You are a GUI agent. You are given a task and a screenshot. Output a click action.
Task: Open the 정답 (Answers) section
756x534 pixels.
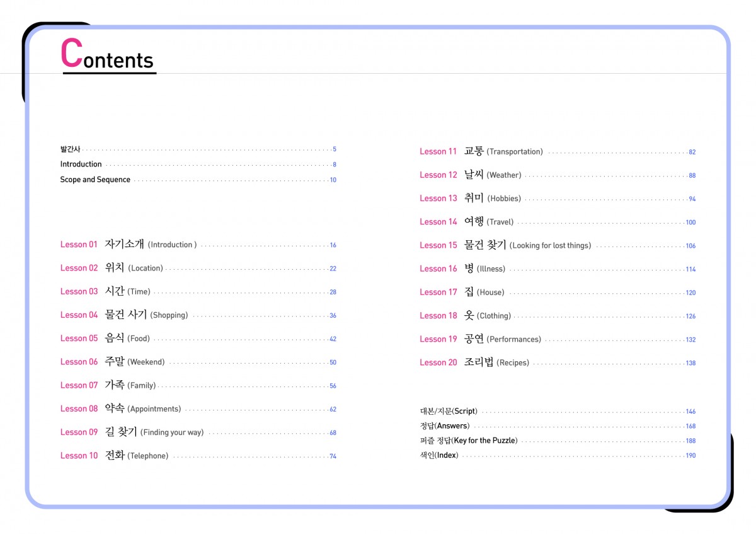point(444,426)
